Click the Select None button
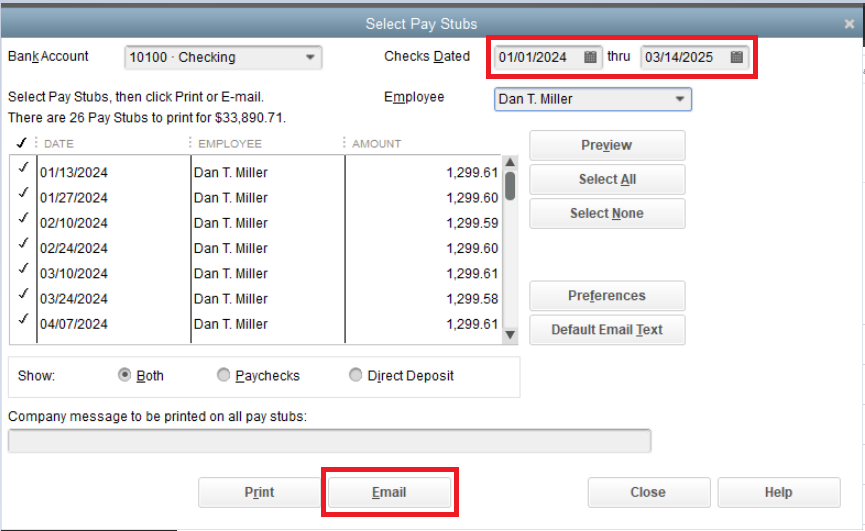Image resolution: width=865 pixels, height=531 pixels. coord(607,213)
